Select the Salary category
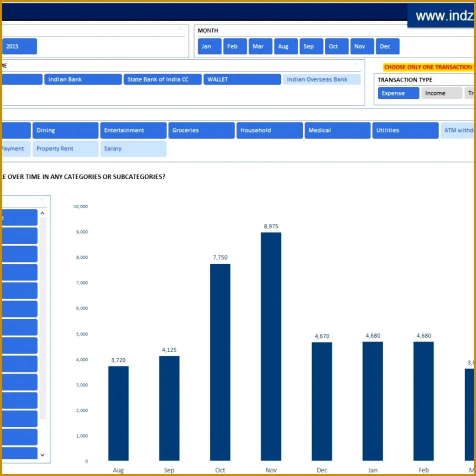The width and height of the screenshot is (476, 476). coord(133,149)
